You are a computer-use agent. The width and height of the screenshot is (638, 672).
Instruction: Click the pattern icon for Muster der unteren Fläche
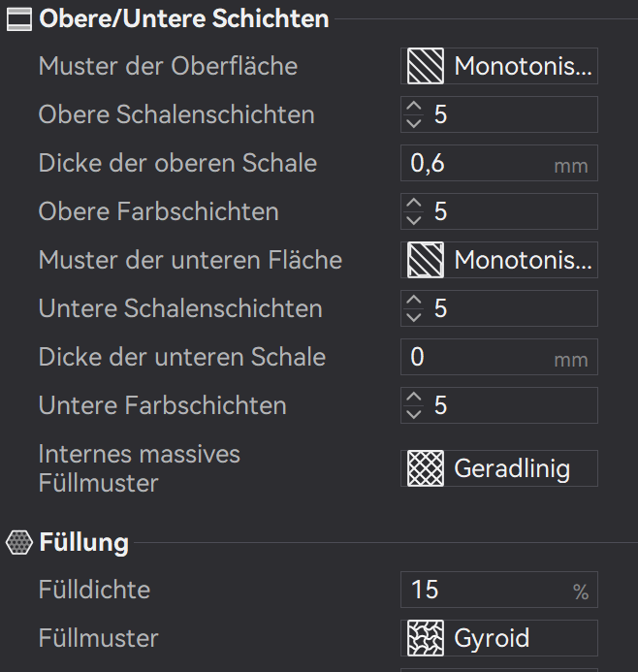(425, 261)
